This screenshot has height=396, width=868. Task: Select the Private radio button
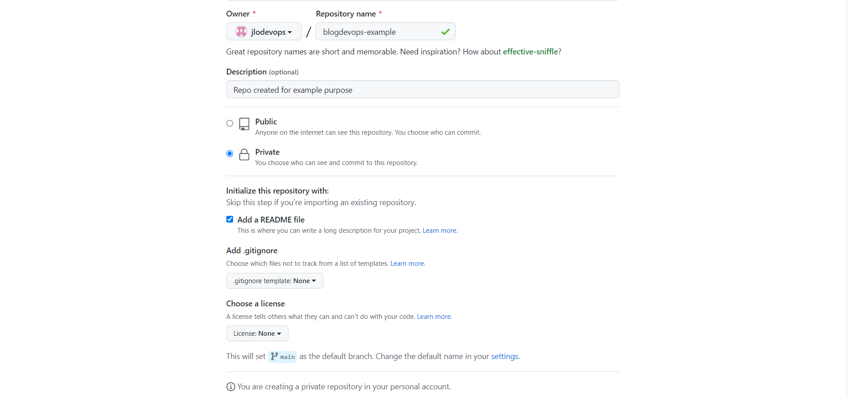pyautogui.click(x=230, y=154)
